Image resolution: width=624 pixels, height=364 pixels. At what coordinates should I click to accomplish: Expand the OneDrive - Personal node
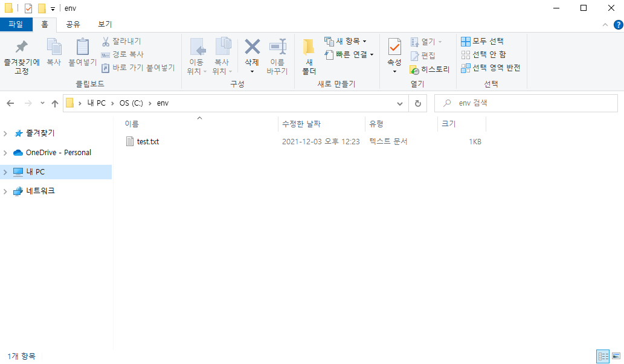pyautogui.click(x=5, y=153)
